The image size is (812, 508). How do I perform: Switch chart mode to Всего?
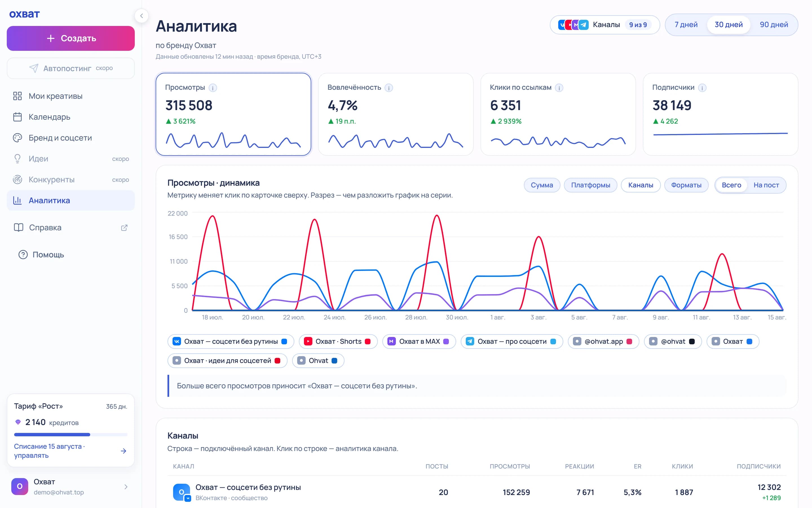click(731, 185)
